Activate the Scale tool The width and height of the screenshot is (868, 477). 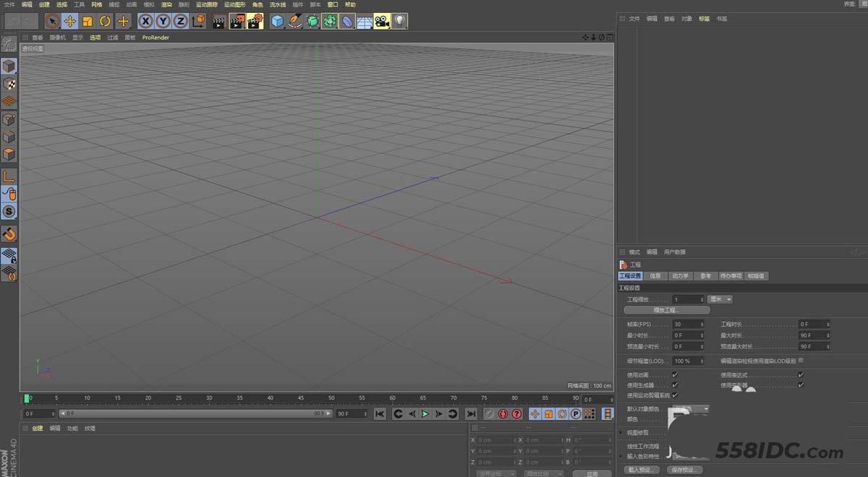[x=88, y=21]
